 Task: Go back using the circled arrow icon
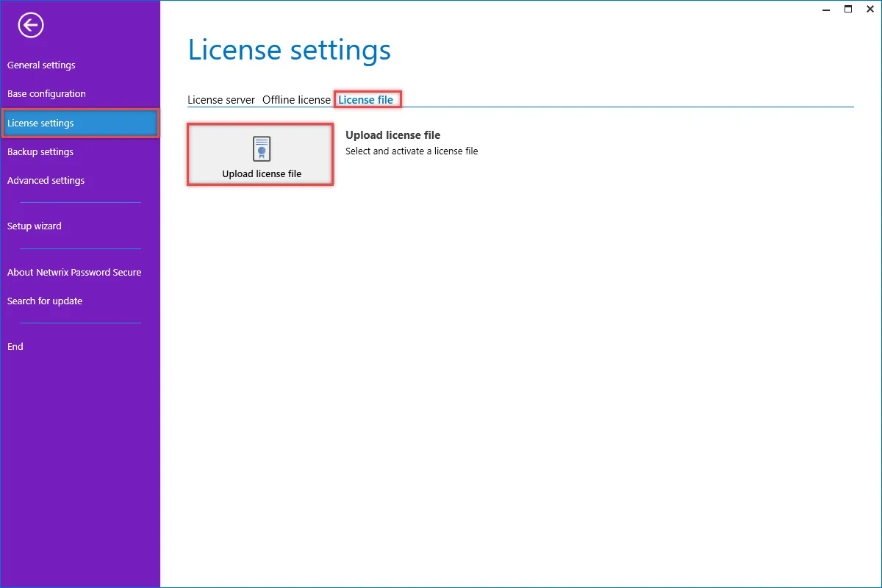31,26
